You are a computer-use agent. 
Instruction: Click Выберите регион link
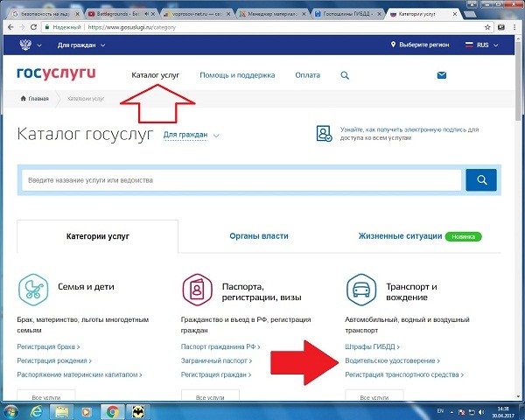coord(423,45)
